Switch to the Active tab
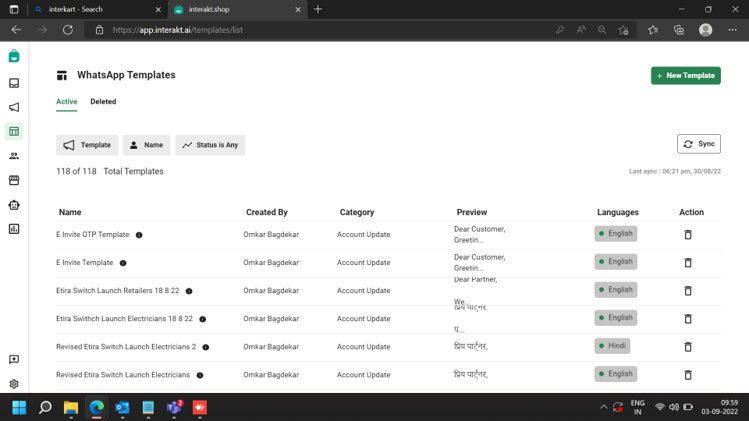The image size is (749, 421). point(66,102)
